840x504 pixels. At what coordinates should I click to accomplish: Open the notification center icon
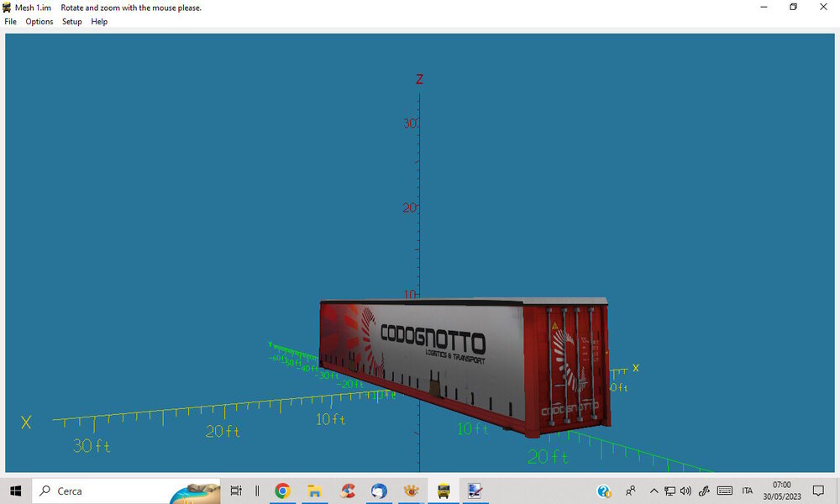(818, 491)
